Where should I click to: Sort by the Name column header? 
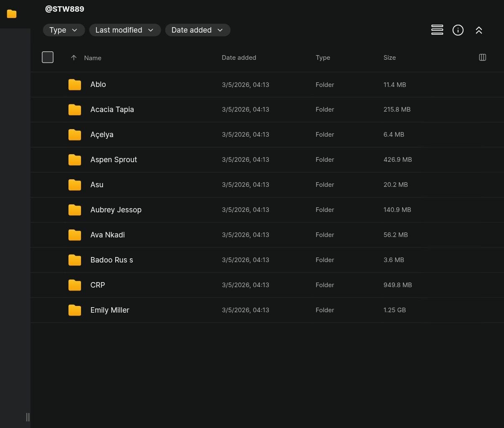(93, 58)
